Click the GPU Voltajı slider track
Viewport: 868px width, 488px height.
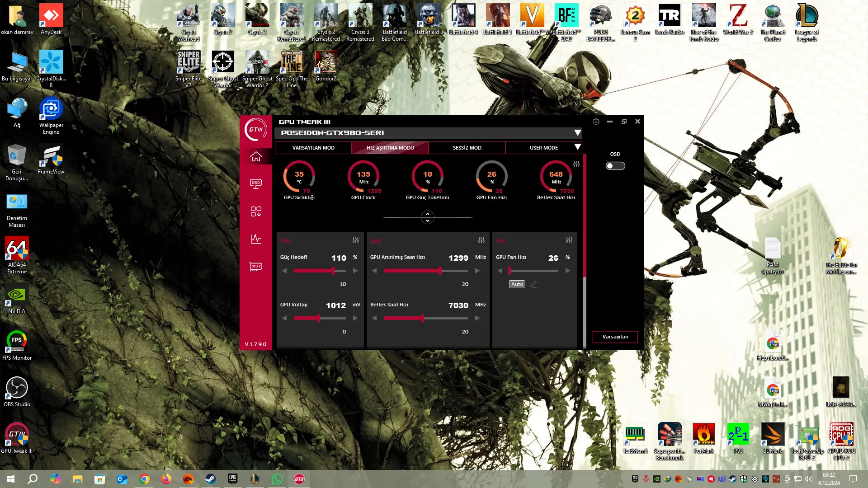click(x=320, y=318)
